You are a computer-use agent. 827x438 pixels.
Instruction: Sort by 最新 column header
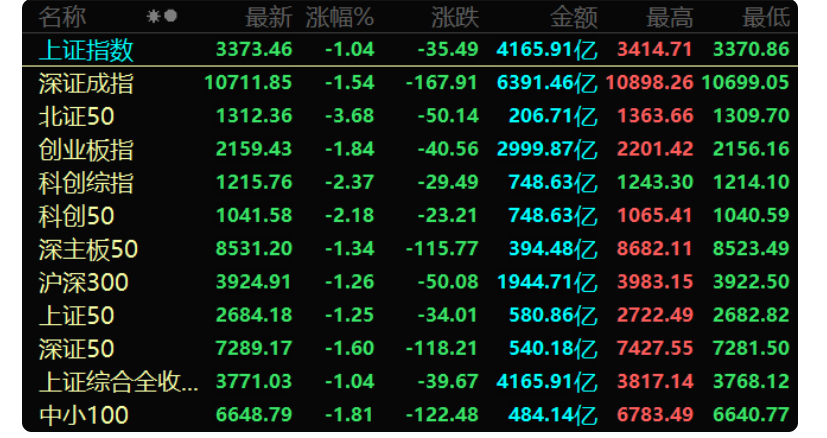tap(268, 17)
